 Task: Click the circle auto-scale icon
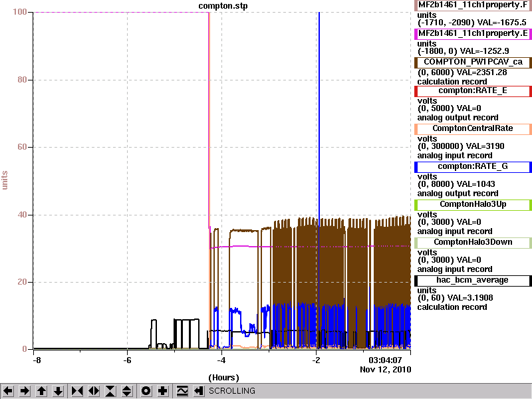(x=146, y=391)
